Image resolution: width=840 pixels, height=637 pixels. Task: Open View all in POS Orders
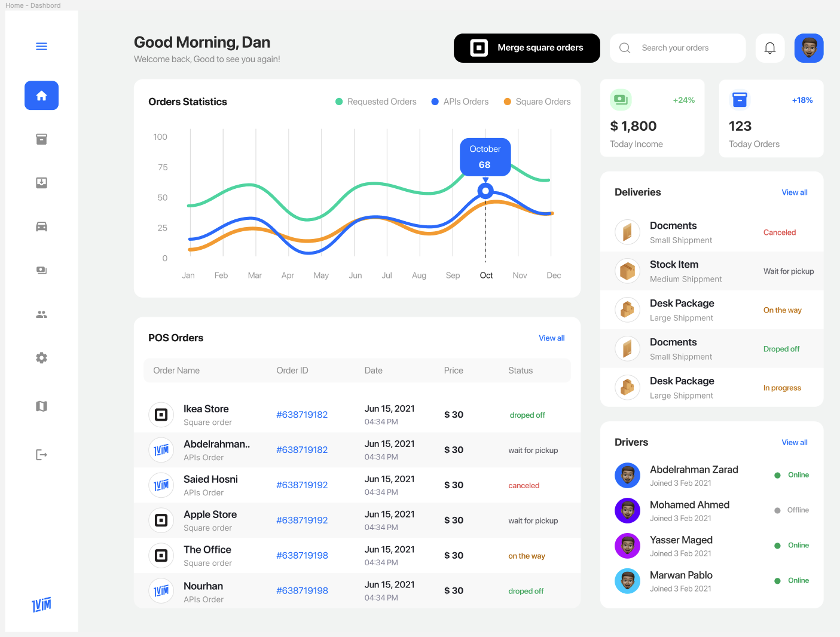coord(551,338)
